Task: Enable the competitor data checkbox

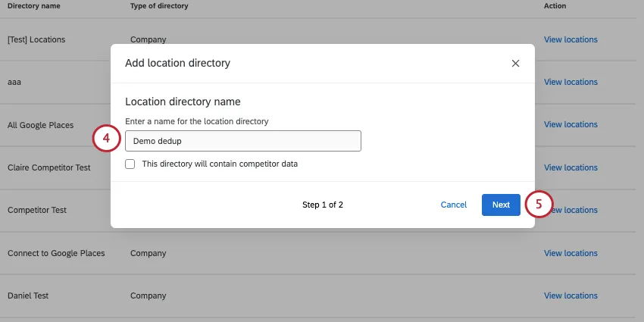Action: [x=130, y=164]
